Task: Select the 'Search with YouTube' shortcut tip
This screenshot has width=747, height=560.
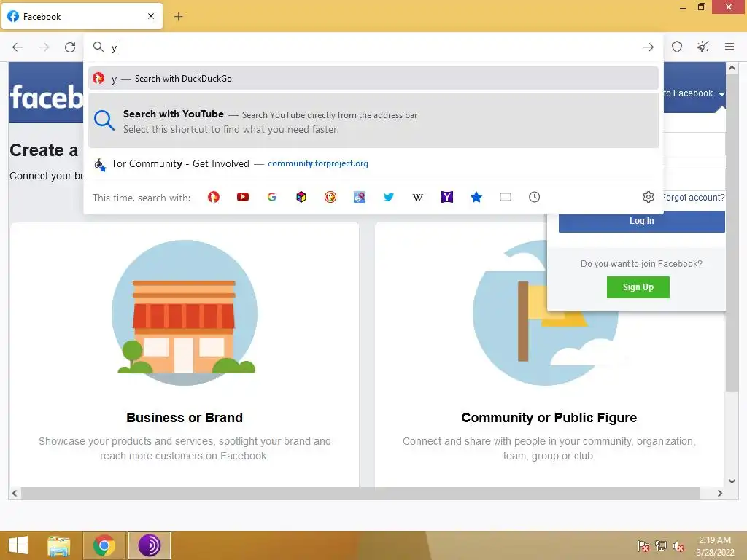Action: coord(373,121)
